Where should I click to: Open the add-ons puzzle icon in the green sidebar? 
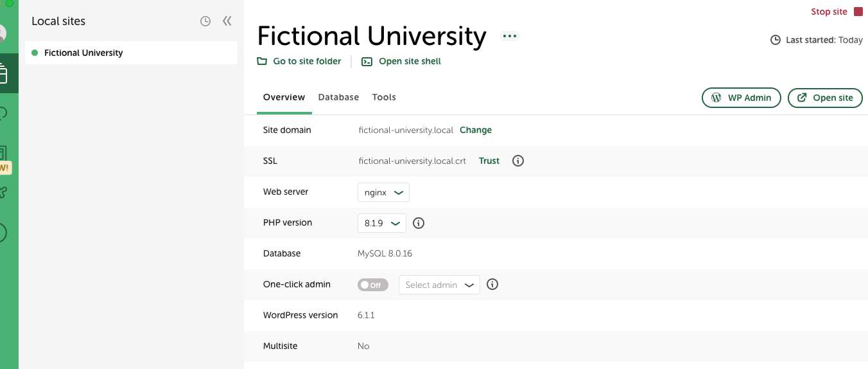tap(3, 192)
